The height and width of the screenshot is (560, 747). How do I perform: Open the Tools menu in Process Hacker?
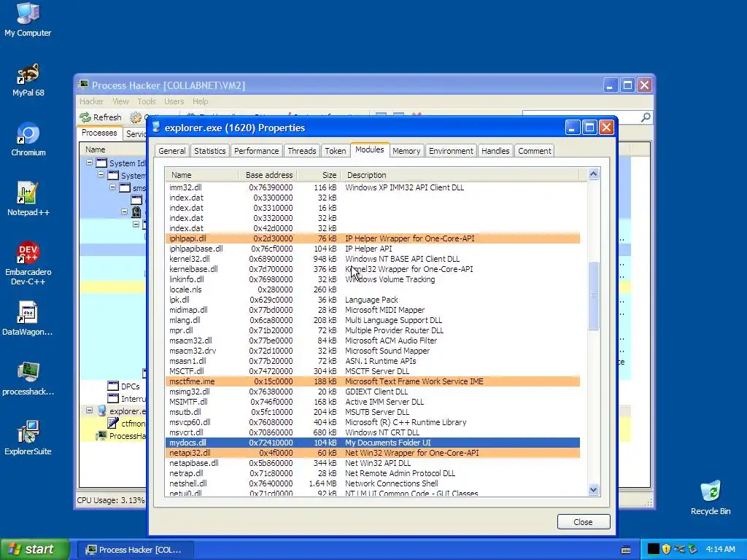coord(146,101)
